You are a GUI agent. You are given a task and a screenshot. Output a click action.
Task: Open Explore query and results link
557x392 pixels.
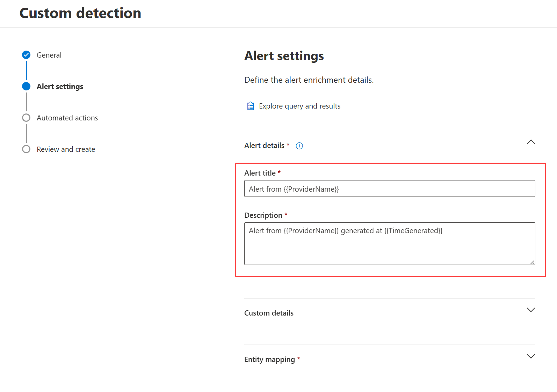[x=299, y=106]
